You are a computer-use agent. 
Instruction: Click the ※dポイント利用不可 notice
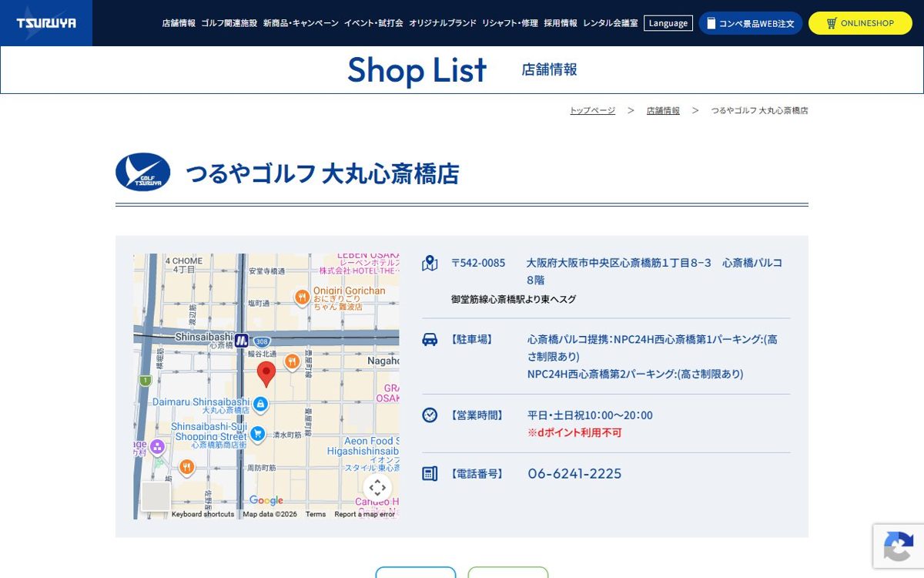click(574, 433)
